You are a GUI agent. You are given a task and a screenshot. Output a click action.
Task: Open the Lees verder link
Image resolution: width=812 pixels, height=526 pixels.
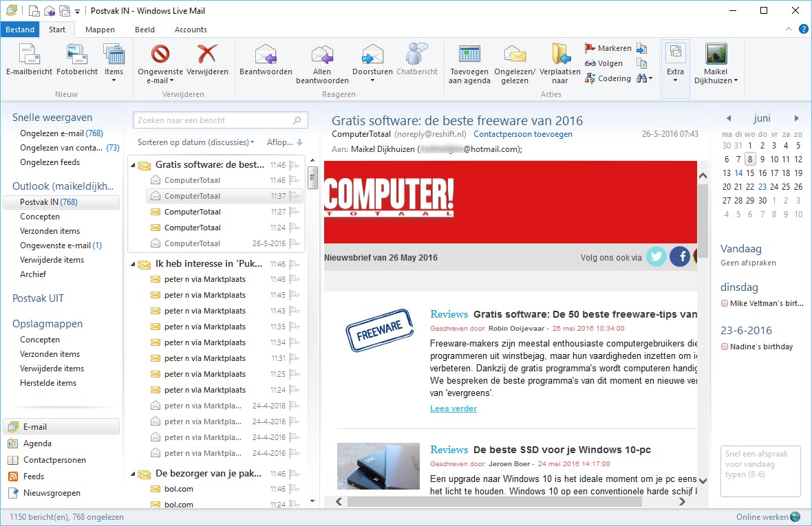click(453, 408)
